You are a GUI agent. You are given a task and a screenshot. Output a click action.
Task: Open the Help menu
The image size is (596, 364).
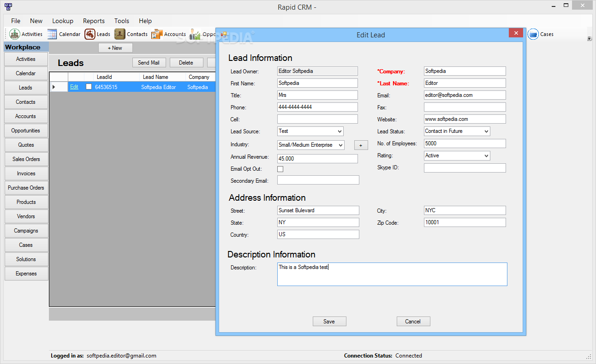pyautogui.click(x=145, y=21)
